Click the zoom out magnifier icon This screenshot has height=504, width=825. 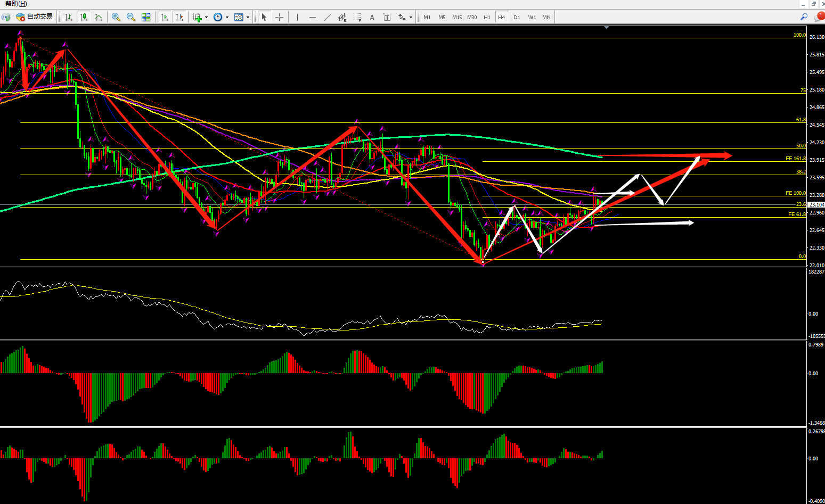click(131, 17)
